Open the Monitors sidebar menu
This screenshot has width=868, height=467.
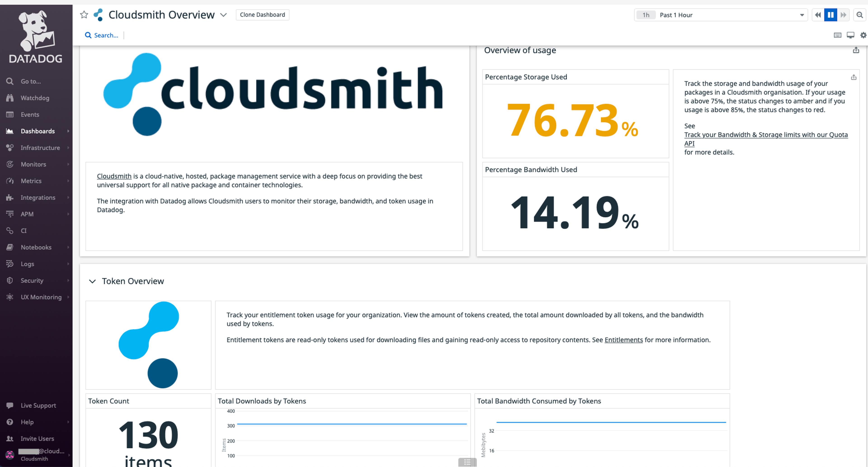click(x=33, y=164)
